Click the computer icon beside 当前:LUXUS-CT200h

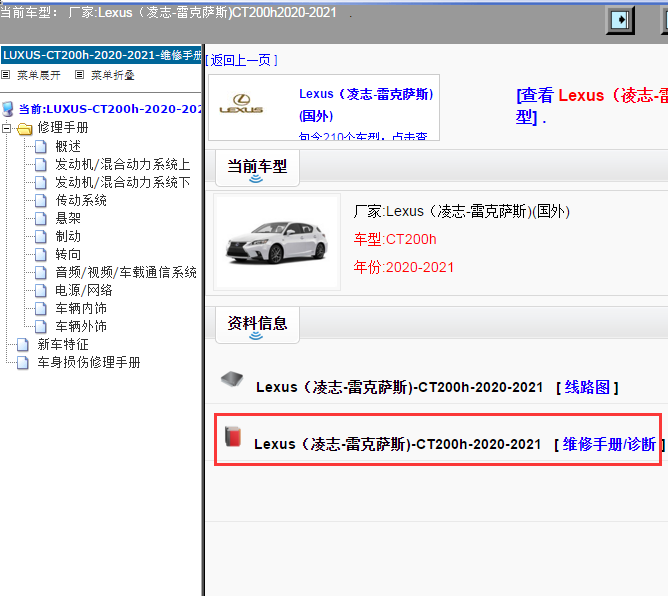[x=8, y=109]
